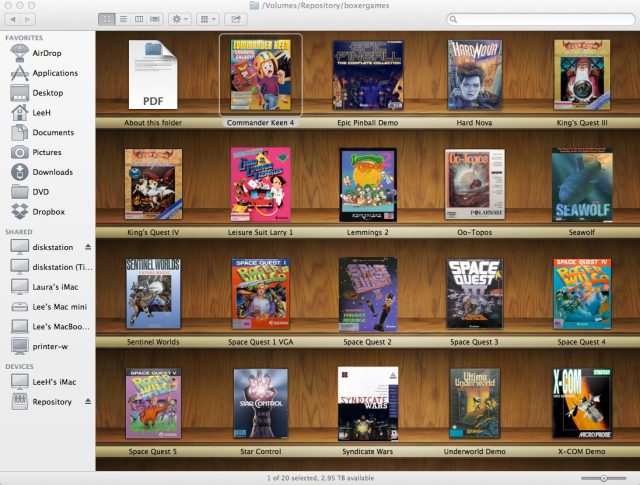Eject the Repository volume
This screenshot has width=640, height=485.
click(x=88, y=402)
